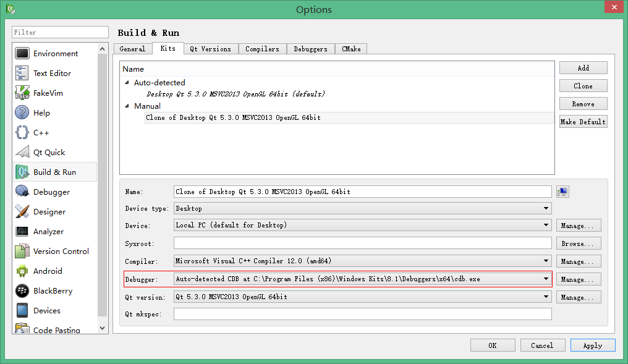Open the Device type dropdown
Viewport: 628px width, 364px height.
tap(545, 208)
